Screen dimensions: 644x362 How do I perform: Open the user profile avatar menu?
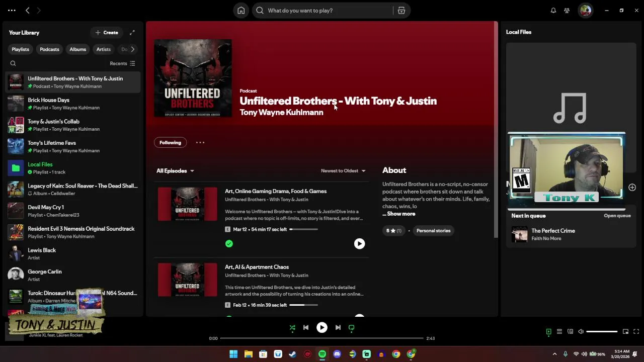tap(585, 11)
